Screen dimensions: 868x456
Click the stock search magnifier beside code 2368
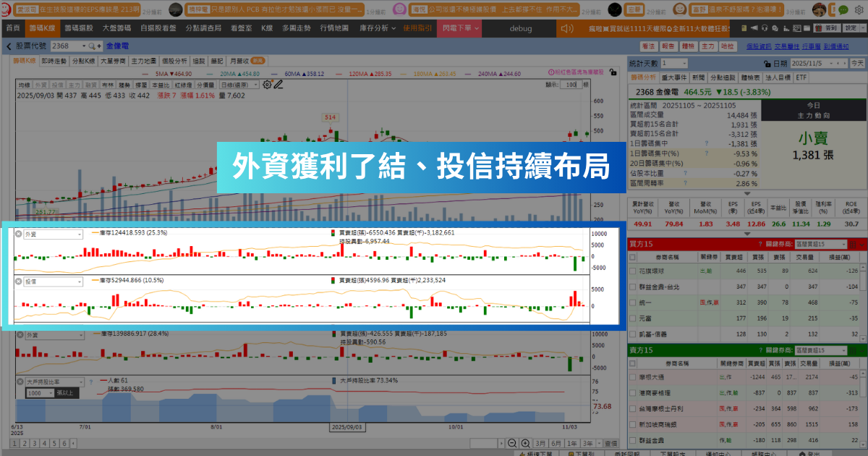[x=92, y=46]
